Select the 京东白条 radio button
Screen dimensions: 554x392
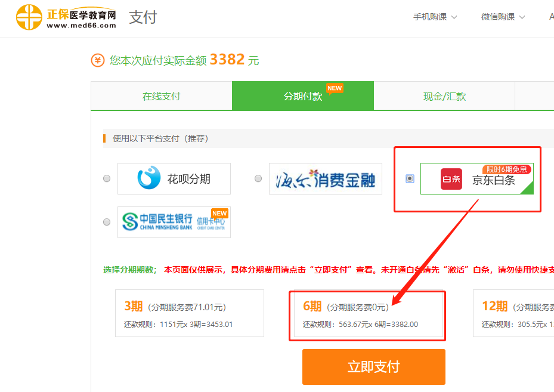coord(410,178)
